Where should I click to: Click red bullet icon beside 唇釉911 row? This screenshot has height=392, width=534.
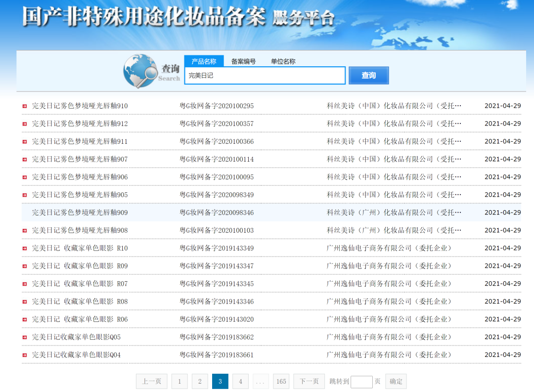25,142
